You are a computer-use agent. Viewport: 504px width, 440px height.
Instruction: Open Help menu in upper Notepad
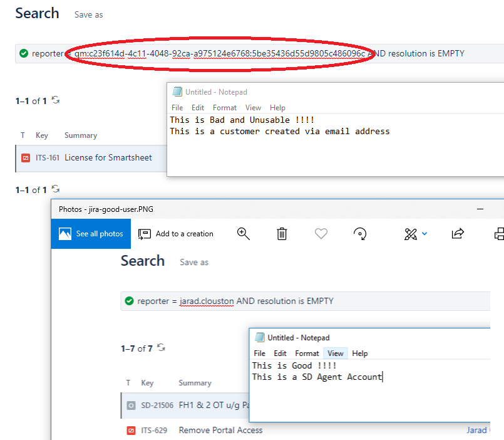click(277, 108)
